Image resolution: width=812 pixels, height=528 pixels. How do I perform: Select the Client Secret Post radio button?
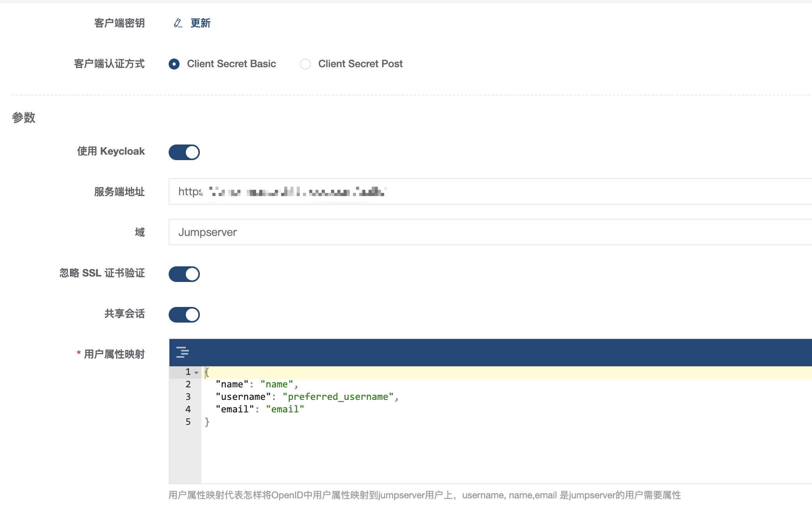(x=305, y=64)
